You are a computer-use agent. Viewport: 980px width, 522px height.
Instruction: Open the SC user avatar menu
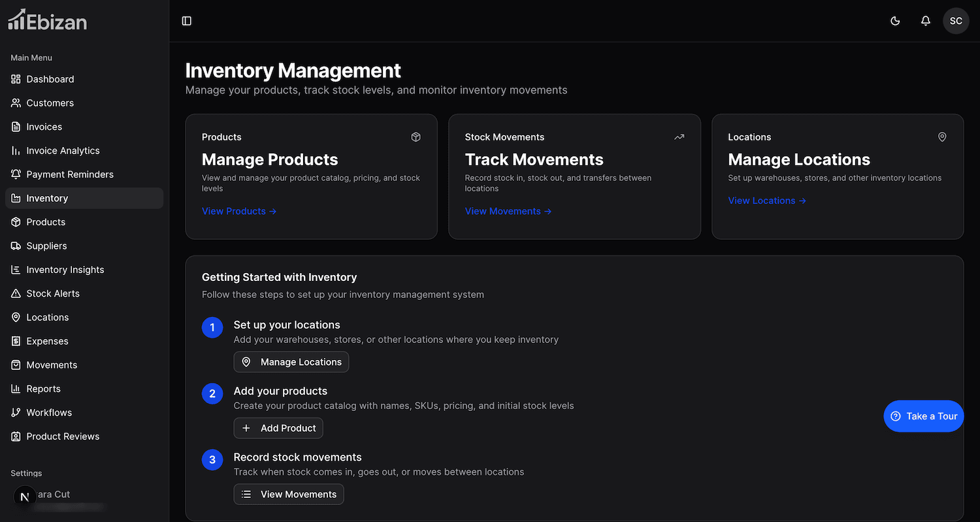[x=955, y=21]
